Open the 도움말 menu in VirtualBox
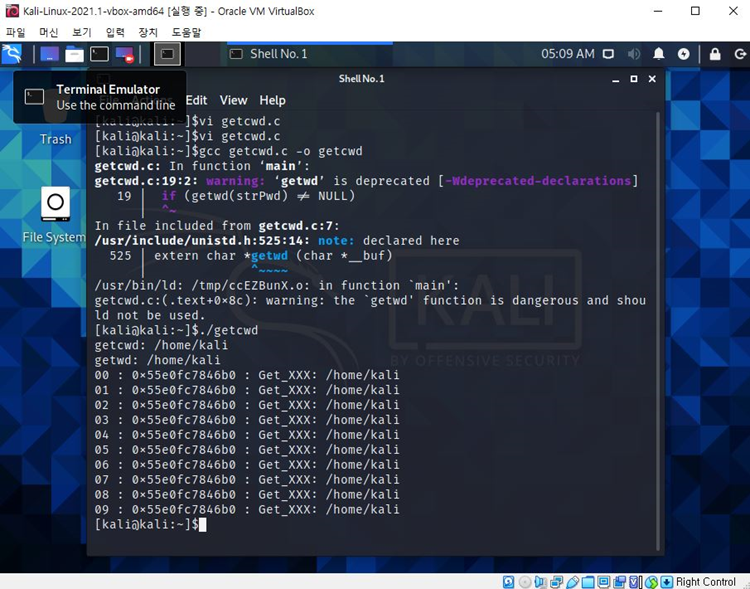The height and width of the screenshot is (589, 750). tap(186, 32)
